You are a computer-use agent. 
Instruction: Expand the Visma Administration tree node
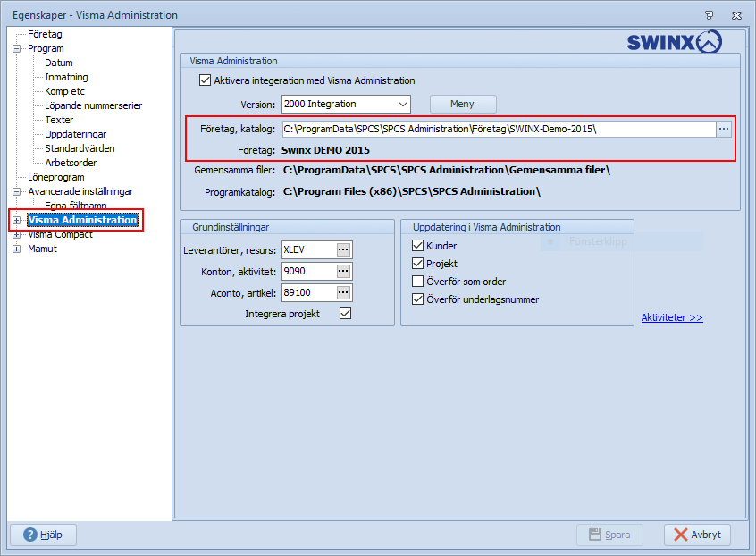click(16, 221)
